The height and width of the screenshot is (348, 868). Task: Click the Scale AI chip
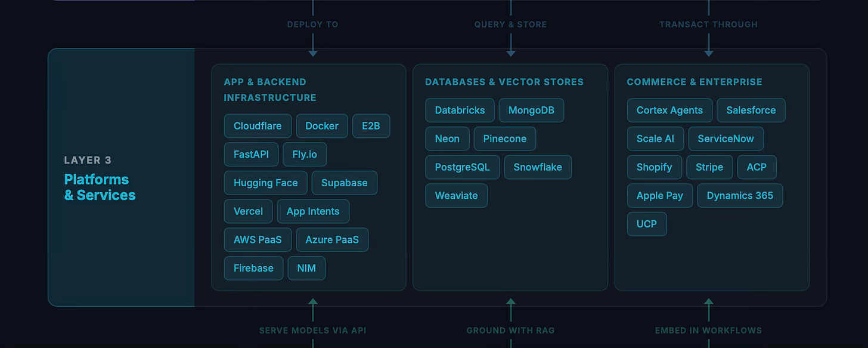pyautogui.click(x=655, y=138)
